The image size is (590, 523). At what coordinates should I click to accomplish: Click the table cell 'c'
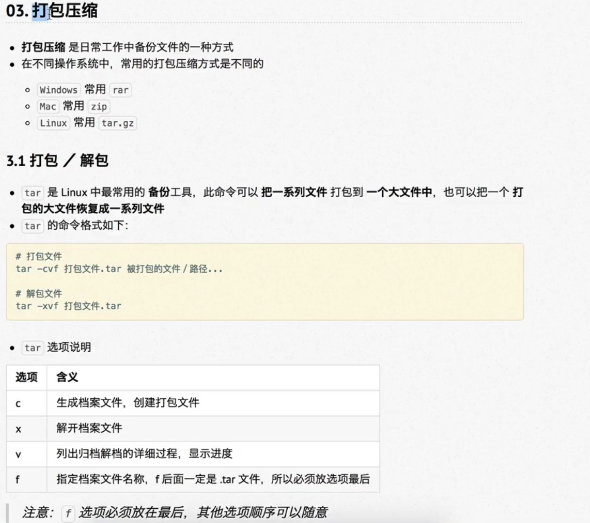click(x=26, y=403)
